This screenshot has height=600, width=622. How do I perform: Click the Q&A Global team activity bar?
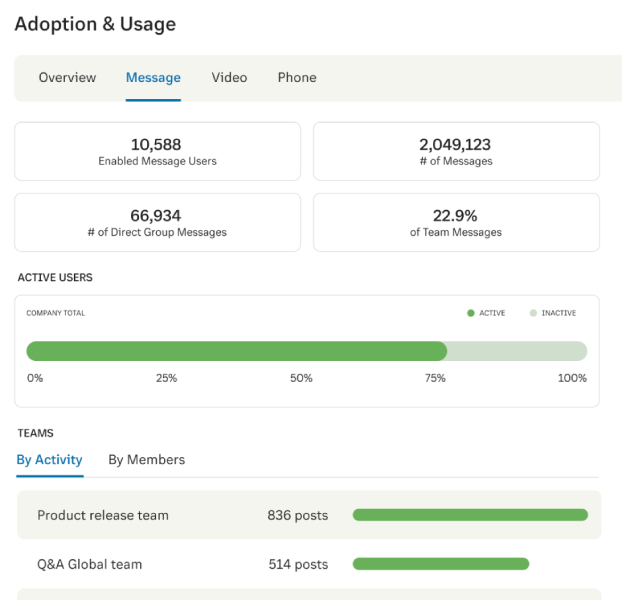point(441,564)
